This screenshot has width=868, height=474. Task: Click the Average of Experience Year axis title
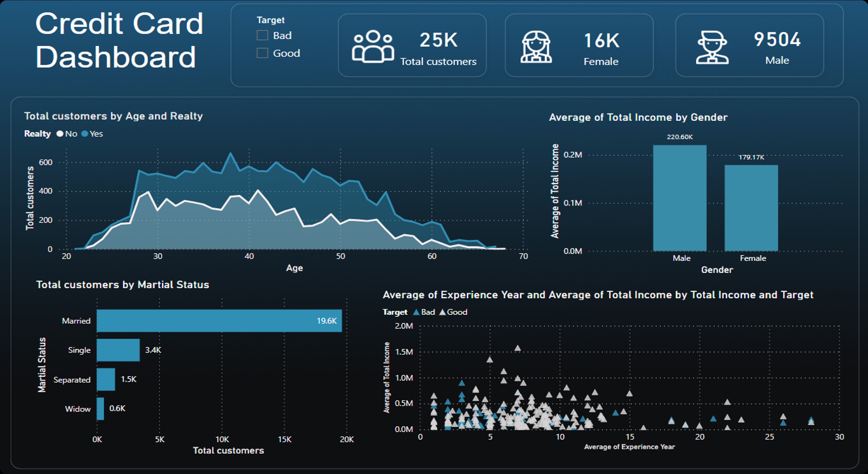pyautogui.click(x=630, y=447)
